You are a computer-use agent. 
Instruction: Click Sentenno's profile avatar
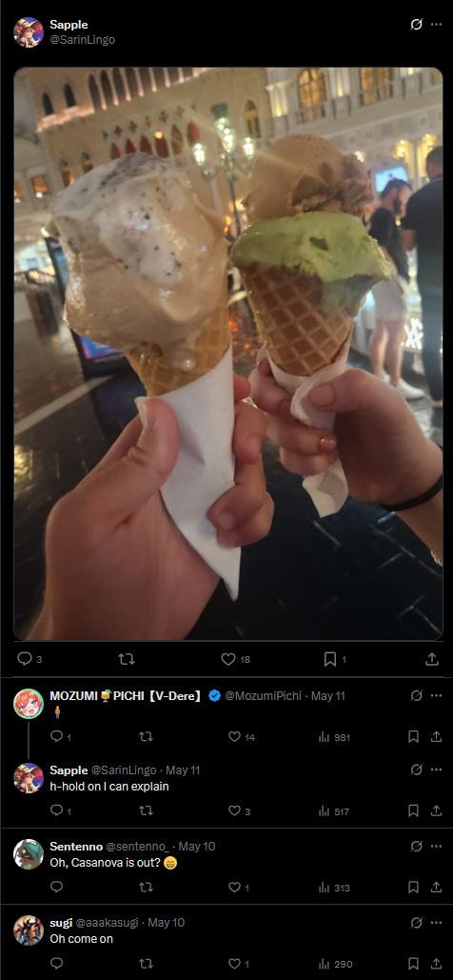(x=29, y=854)
